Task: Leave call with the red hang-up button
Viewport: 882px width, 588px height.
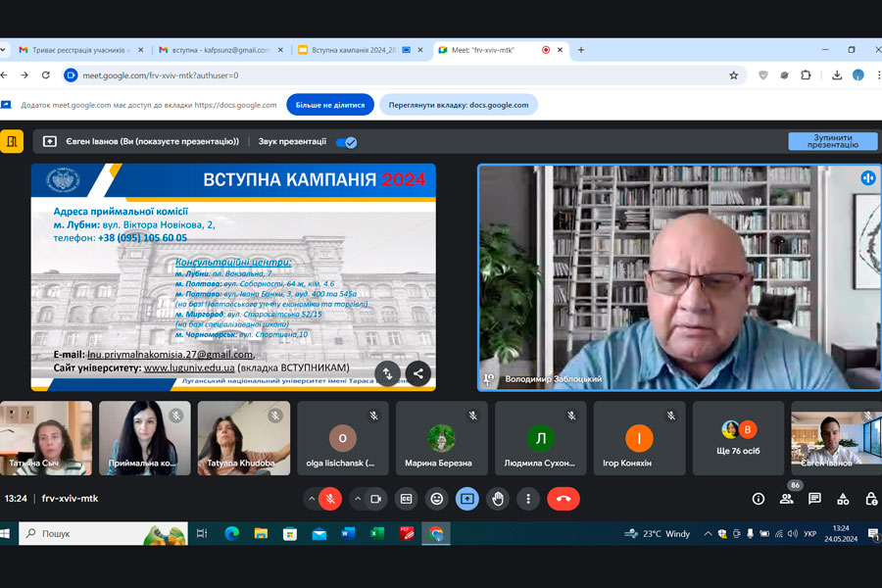Action: click(x=563, y=499)
